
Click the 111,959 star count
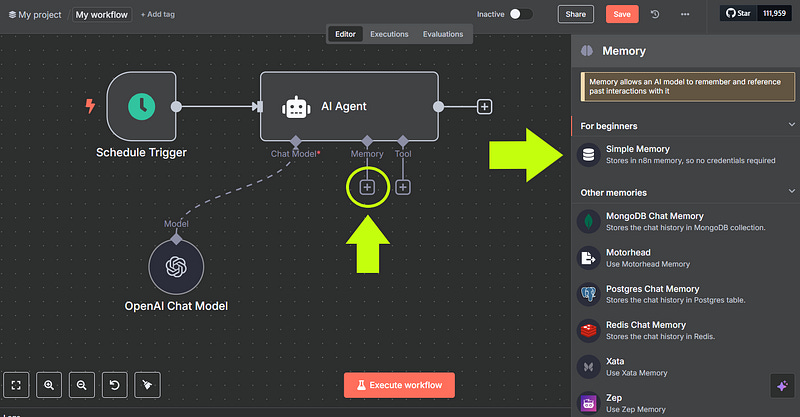(x=774, y=13)
